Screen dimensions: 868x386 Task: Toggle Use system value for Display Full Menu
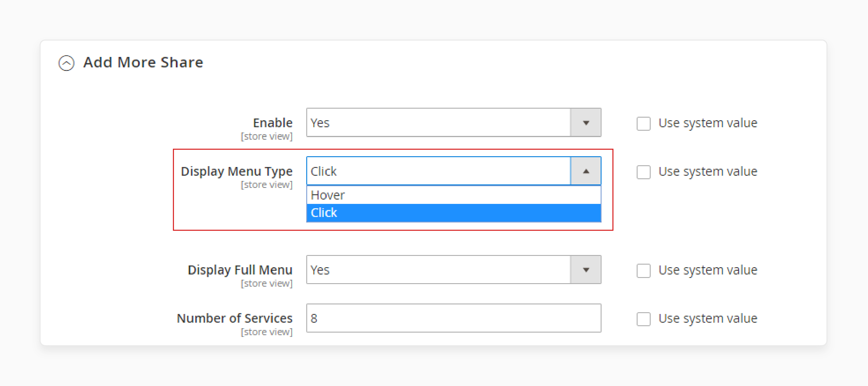click(643, 270)
